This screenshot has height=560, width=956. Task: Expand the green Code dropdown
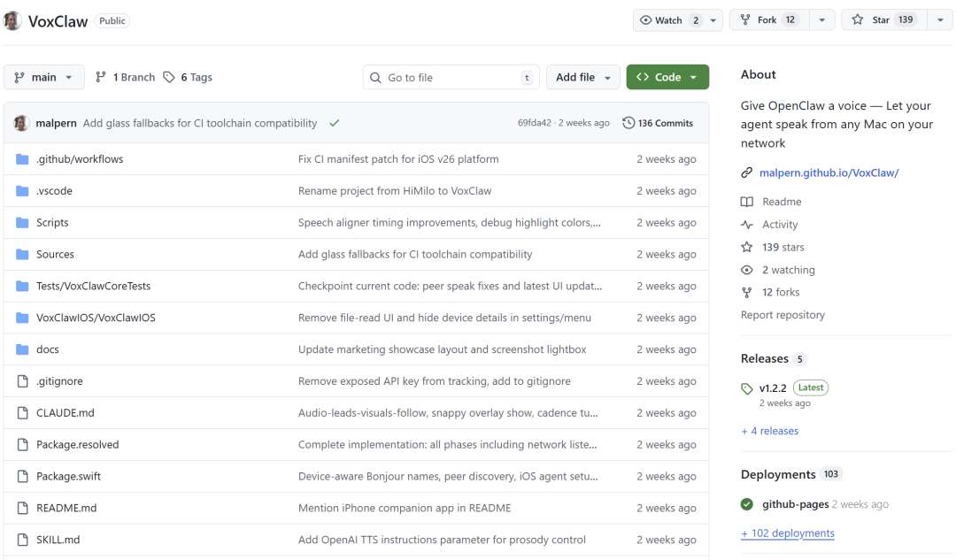coord(667,77)
